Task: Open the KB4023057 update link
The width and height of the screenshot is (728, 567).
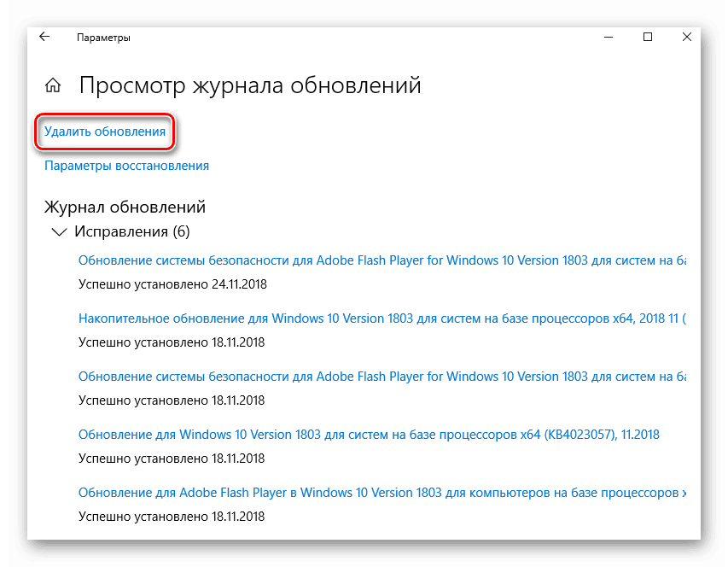Action: [369, 435]
